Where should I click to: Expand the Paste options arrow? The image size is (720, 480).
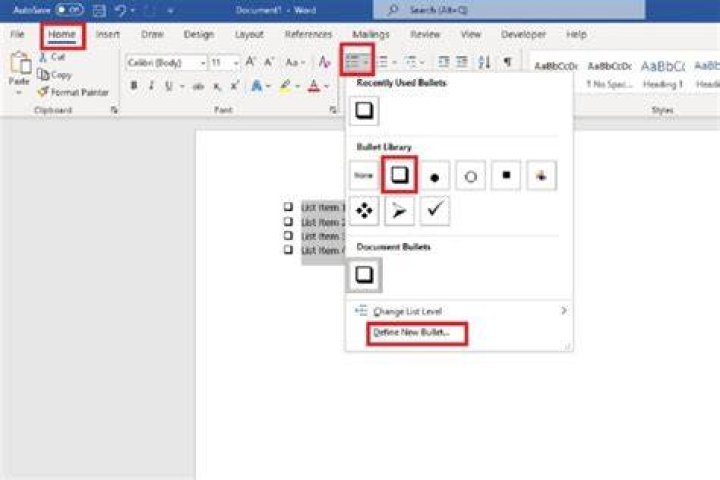(x=19, y=92)
